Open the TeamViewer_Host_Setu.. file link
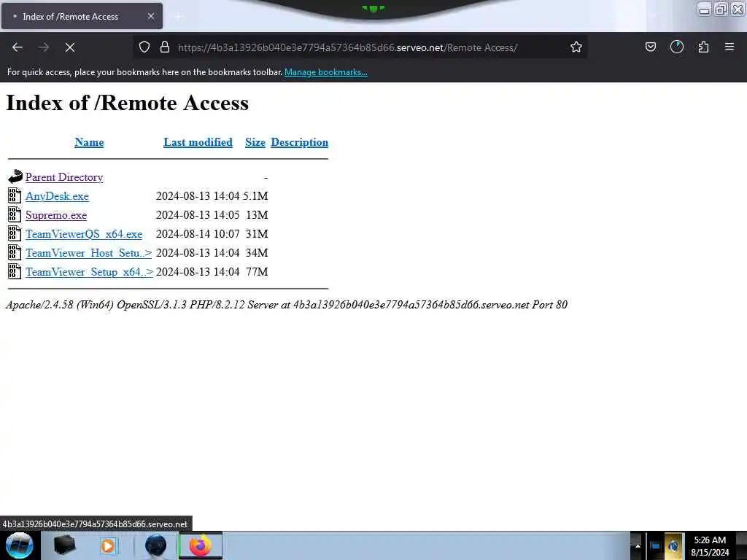Image resolution: width=747 pixels, height=560 pixels. pyautogui.click(x=88, y=253)
